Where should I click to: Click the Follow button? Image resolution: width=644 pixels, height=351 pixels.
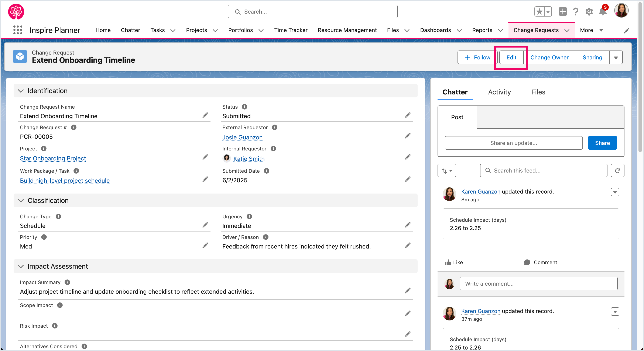(x=477, y=58)
